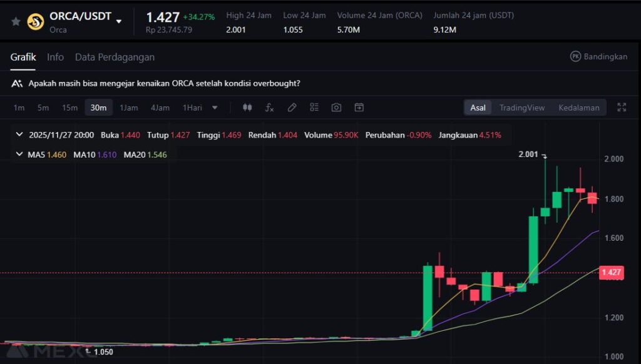Select the Asal chart mode
Viewport: 641px width, 364px height.
(x=478, y=108)
